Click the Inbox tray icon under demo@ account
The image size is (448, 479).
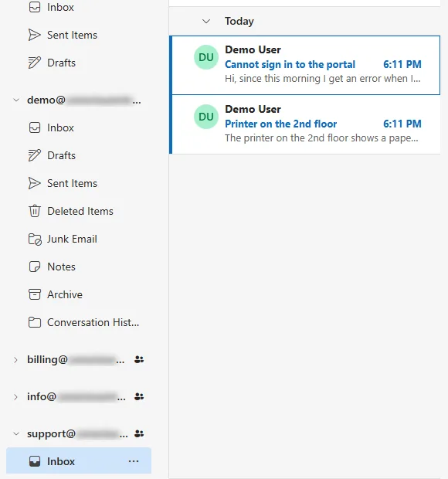pos(35,127)
